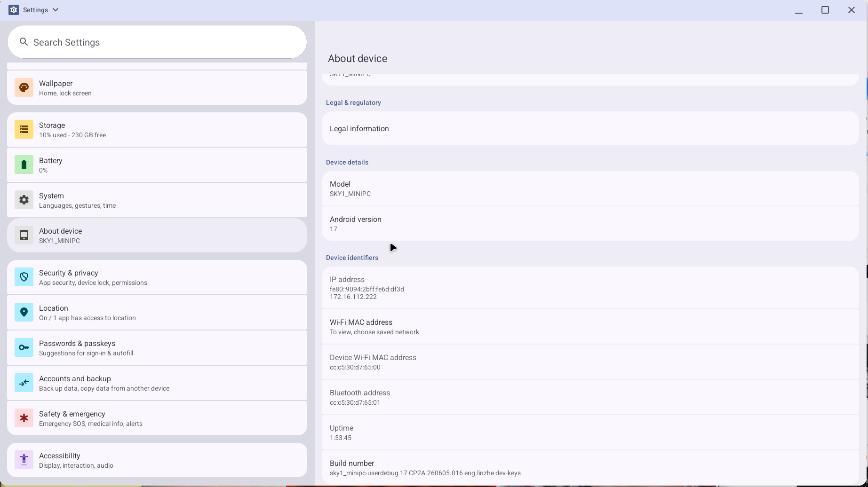Open System: Languages, gestures, time

[157, 200]
